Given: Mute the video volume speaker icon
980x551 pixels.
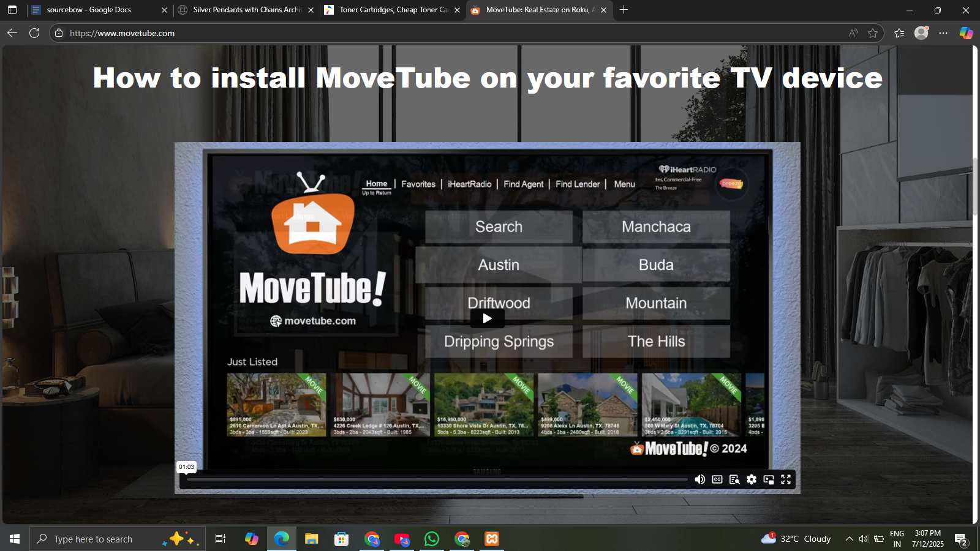Looking at the screenshot, I should [x=699, y=479].
